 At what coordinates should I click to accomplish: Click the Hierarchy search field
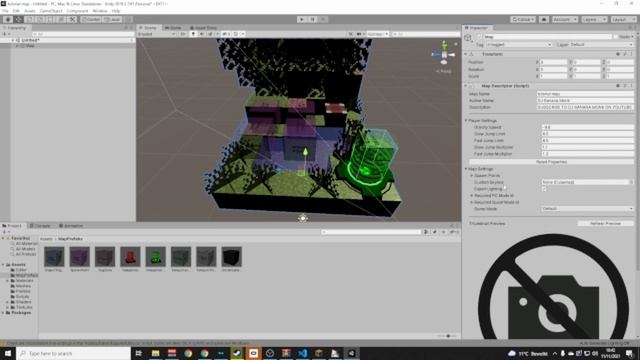83,34
